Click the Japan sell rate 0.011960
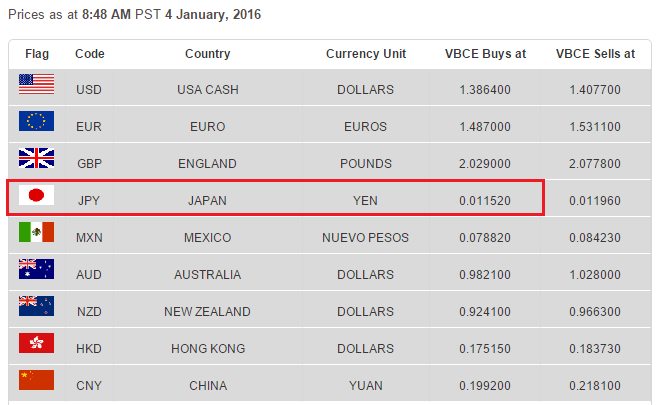Image resolution: width=665 pixels, height=405 pixels. pos(595,201)
